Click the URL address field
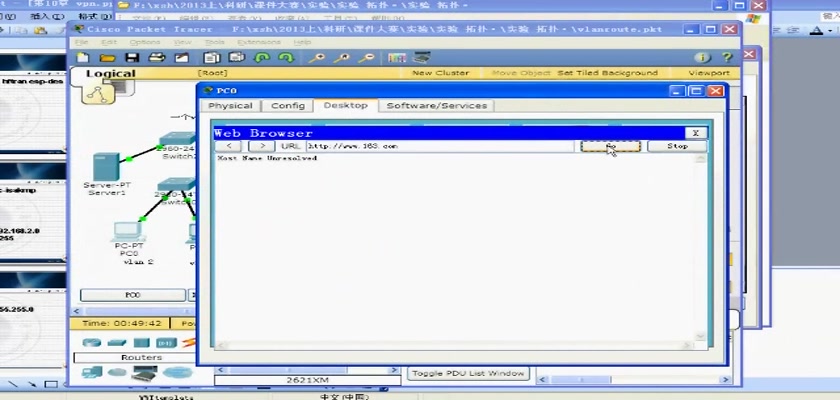Viewport: 840px width, 400px height. [440, 146]
